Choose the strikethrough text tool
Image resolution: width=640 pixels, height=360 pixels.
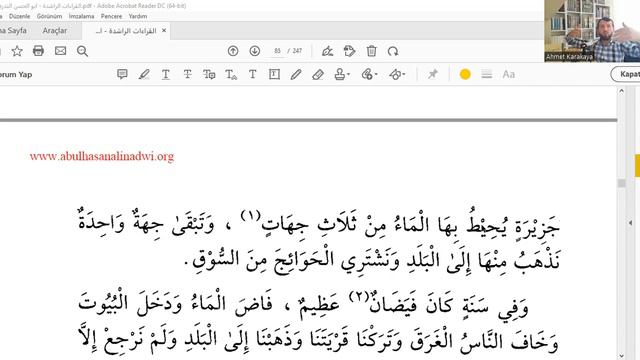(x=187, y=74)
